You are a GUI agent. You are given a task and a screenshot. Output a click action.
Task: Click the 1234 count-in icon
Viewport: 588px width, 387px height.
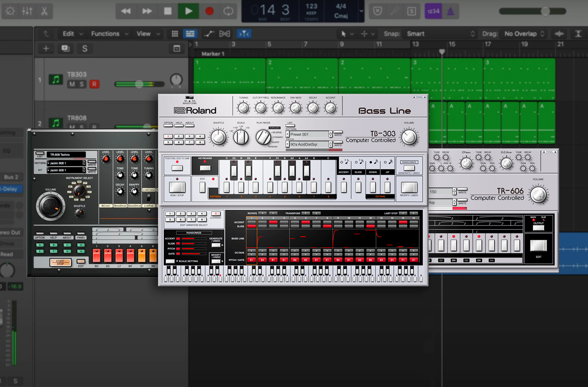coord(433,11)
